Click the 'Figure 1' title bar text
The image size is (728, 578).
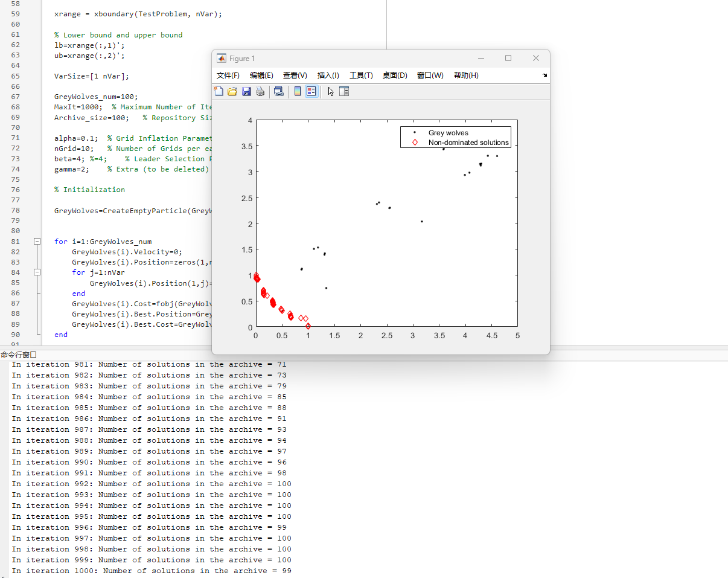pos(242,59)
